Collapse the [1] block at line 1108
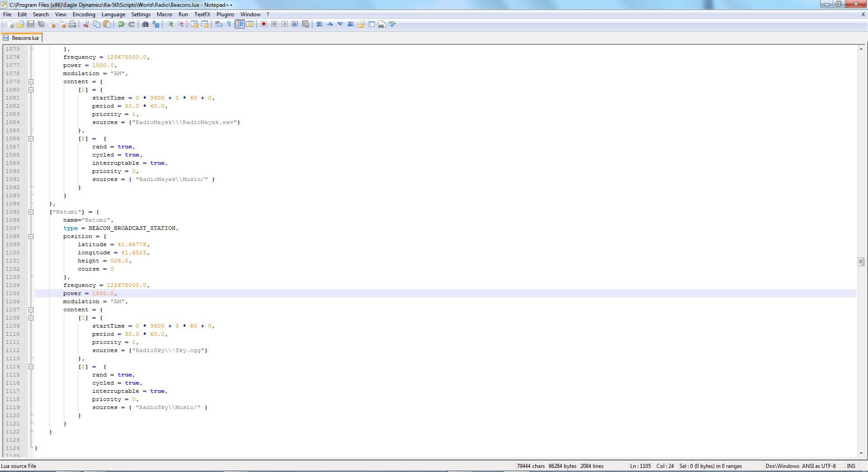This screenshot has height=472, width=868. [x=31, y=318]
